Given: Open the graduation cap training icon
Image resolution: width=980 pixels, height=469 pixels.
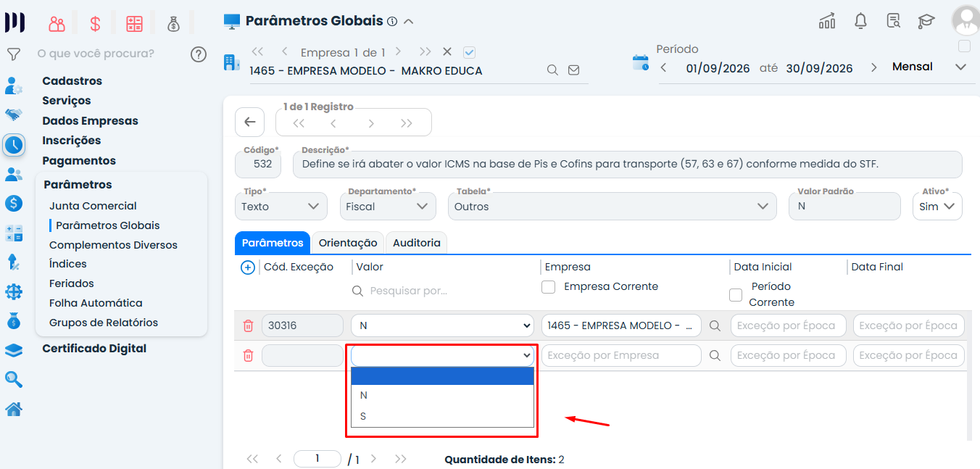Looking at the screenshot, I should click(x=926, y=21).
